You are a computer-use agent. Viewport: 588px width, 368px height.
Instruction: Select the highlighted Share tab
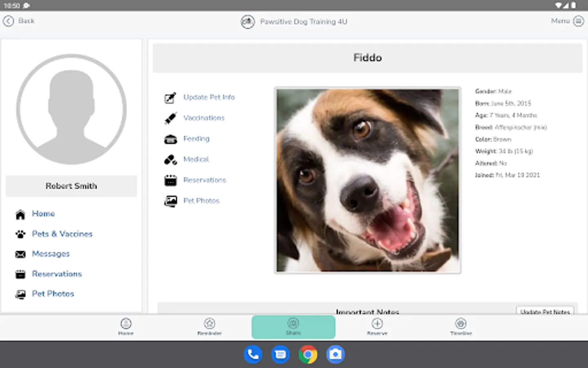[x=293, y=327]
